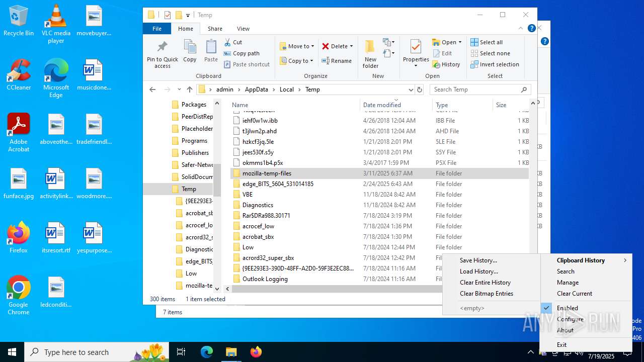Image resolution: width=644 pixels, height=362 pixels.
Task: Open Quick Access Toolbar customize dropdown
Action: (x=188, y=15)
